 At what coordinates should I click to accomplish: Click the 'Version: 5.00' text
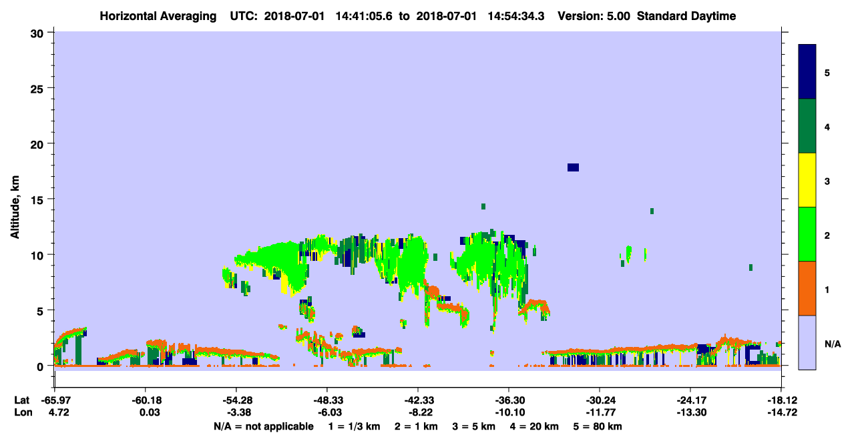[x=594, y=16]
